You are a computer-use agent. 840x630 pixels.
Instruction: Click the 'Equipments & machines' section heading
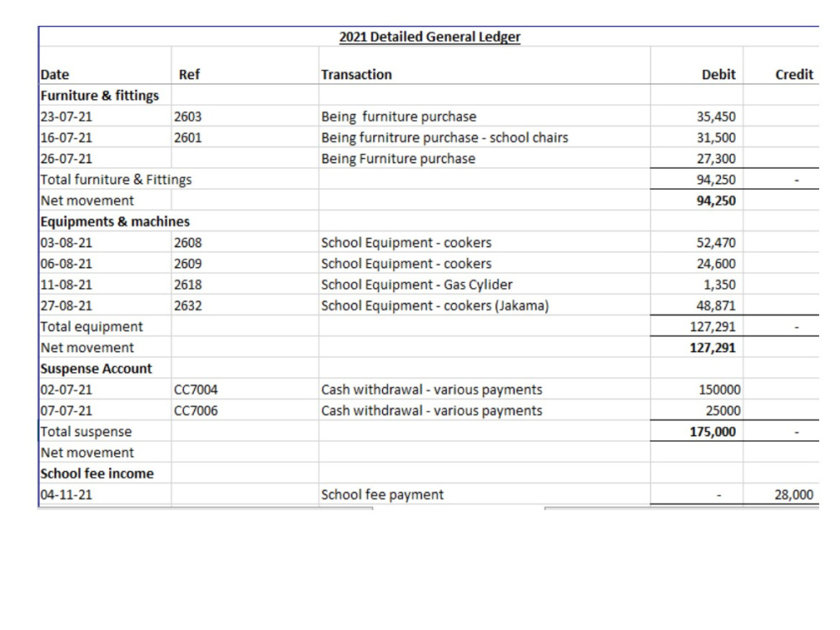[x=115, y=221]
